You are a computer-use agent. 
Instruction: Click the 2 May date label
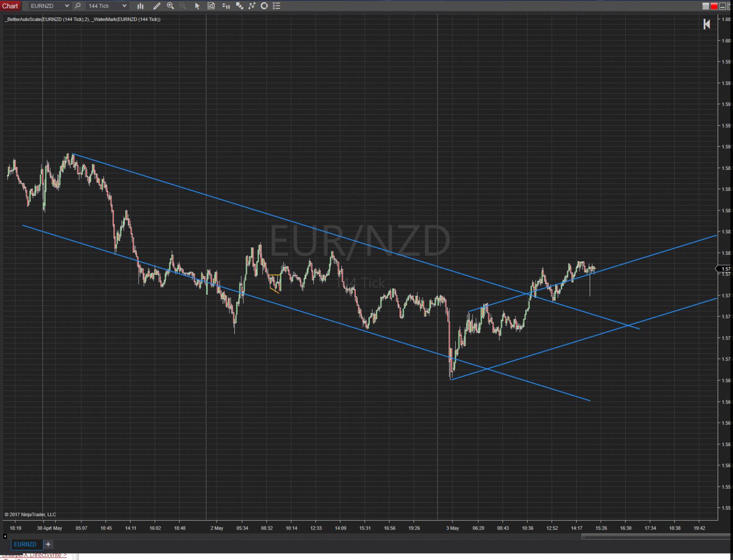pos(217,528)
